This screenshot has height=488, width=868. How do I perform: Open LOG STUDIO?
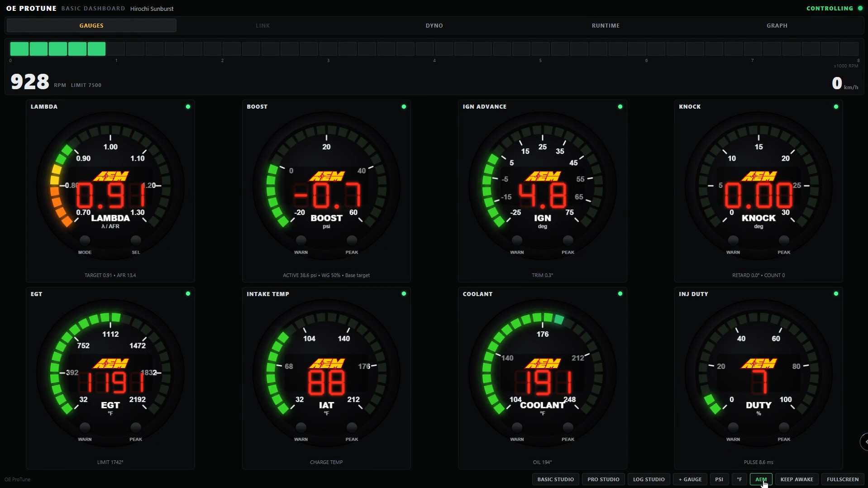[x=649, y=479]
